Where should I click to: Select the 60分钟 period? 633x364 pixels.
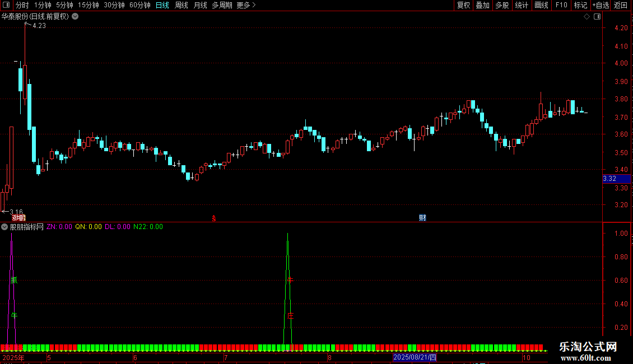pyautogui.click(x=139, y=5)
